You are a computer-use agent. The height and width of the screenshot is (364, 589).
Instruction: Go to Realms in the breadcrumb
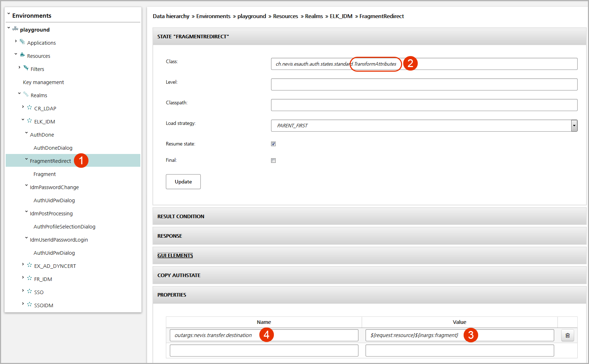tap(314, 16)
